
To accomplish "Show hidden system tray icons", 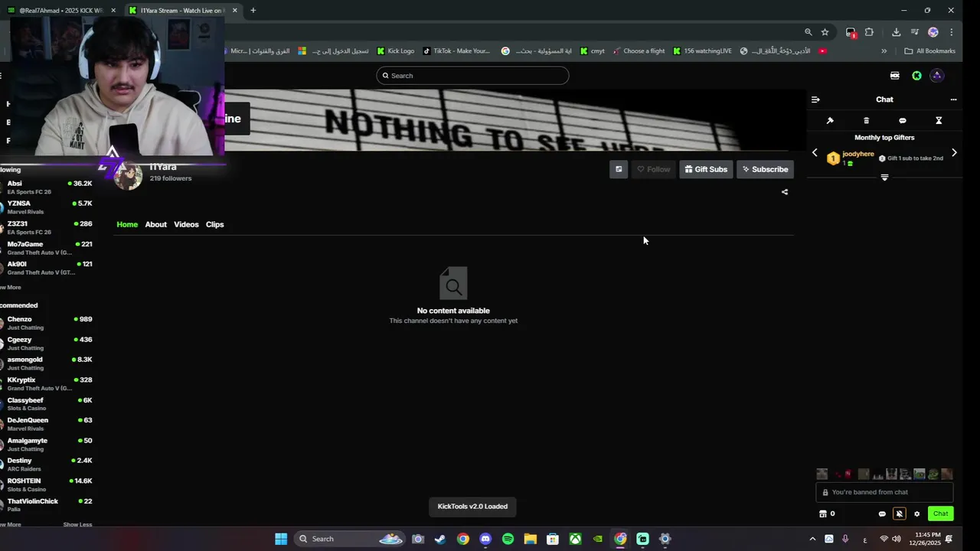I will pos(812,539).
